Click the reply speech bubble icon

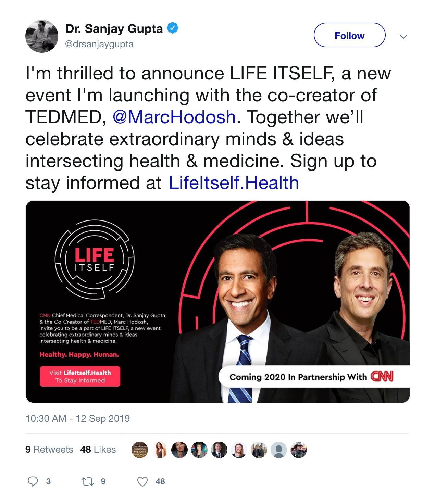point(33,481)
